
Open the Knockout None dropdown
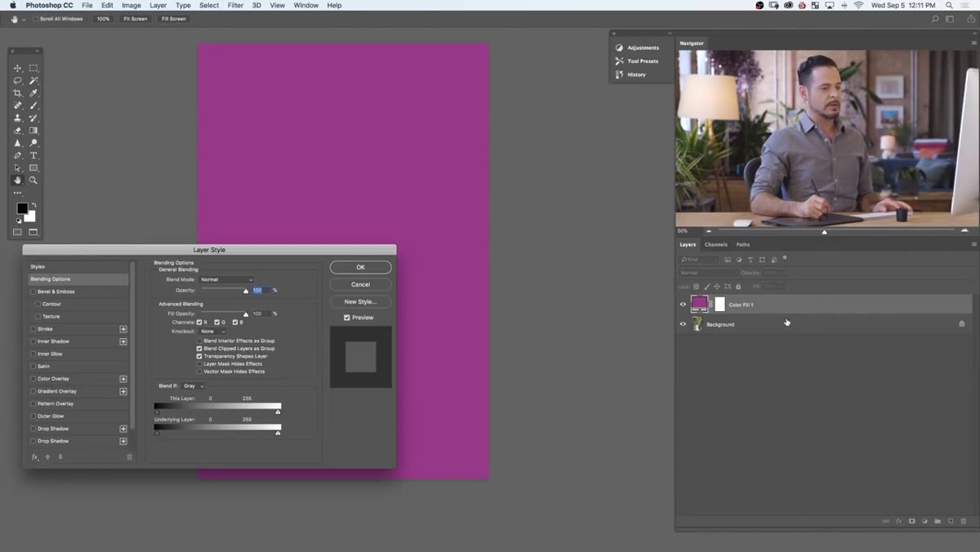[212, 332]
